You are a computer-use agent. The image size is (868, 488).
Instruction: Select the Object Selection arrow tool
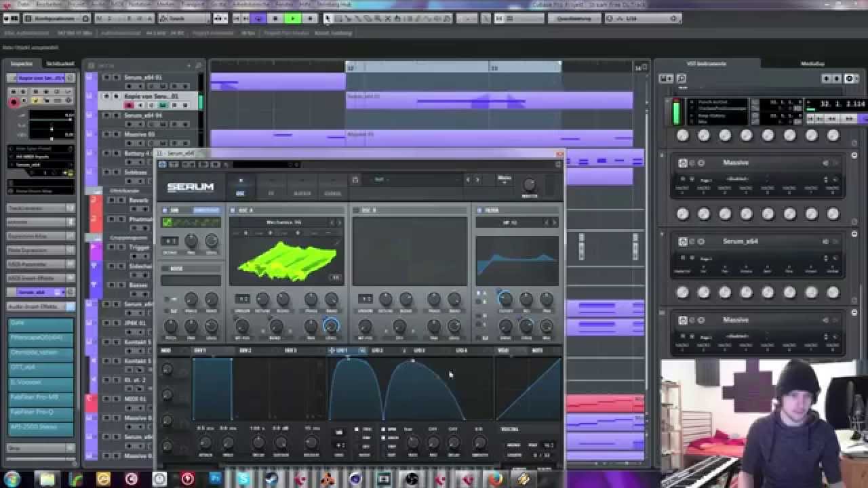click(x=328, y=19)
